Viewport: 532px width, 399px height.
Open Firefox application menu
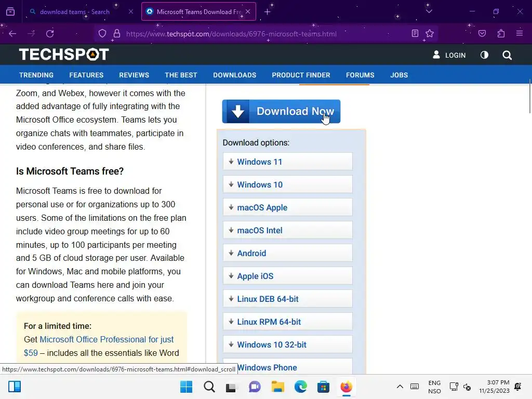coord(520,33)
